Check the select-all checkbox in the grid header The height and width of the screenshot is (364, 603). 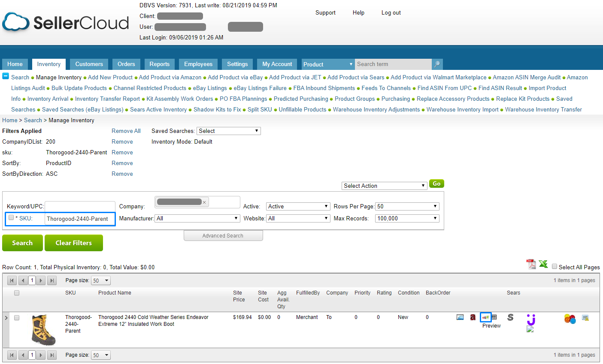click(x=17, y=293)
